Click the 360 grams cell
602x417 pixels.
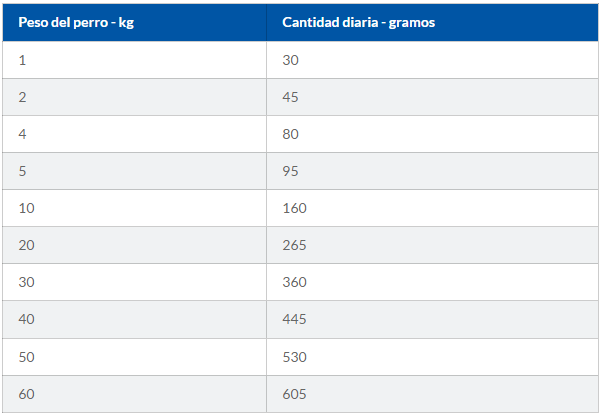[x=432, y=282]
